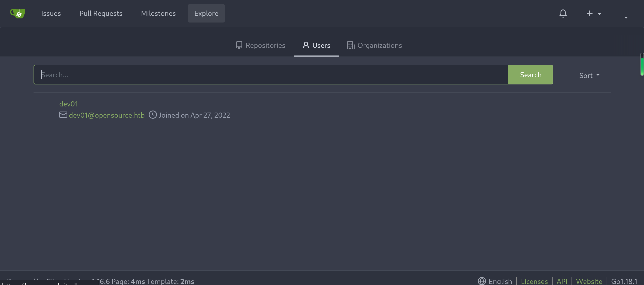Select the Explore nav item
The image size is (644, 285).
[x=206, y=13]
